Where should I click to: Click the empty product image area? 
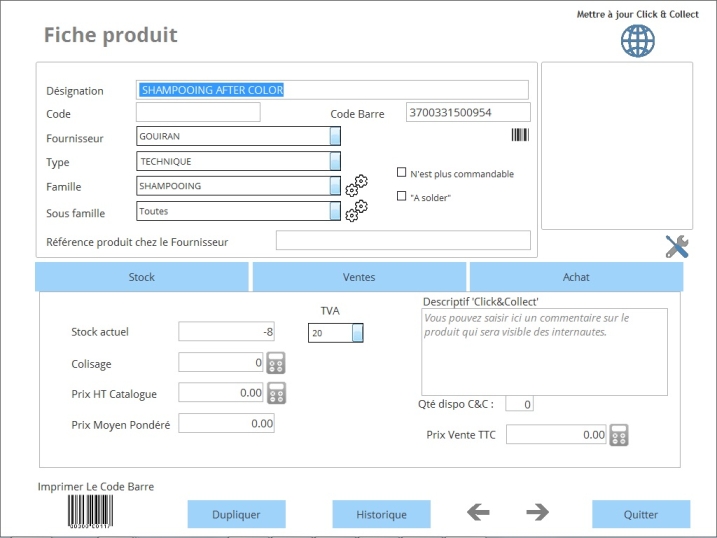[x=617, y=146]
